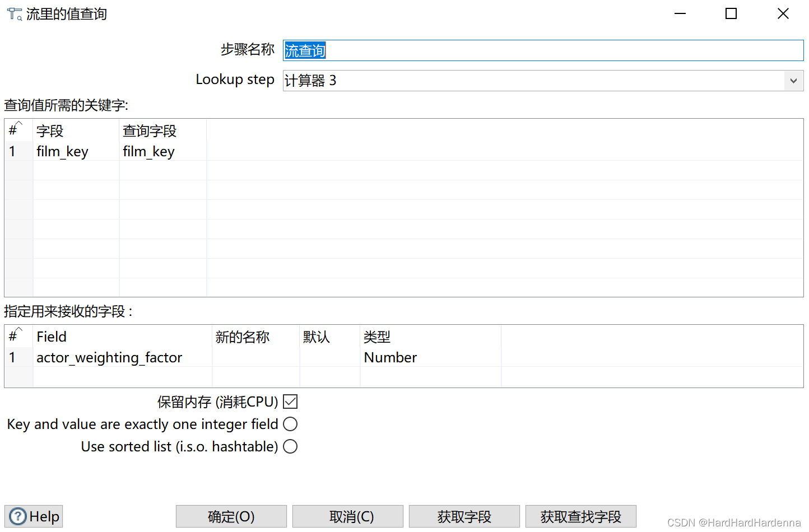Toggle 保留内存 (消耗CPU) checkbox
809x532 pixels.
(290, 402)
